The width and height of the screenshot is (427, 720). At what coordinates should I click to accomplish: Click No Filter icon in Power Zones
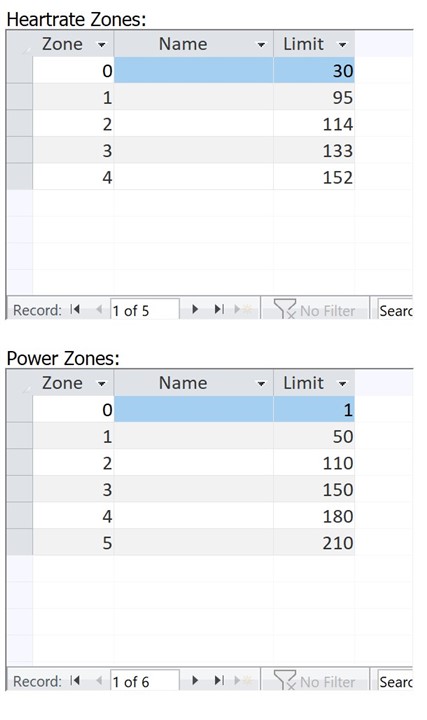[x=285, y=680]
